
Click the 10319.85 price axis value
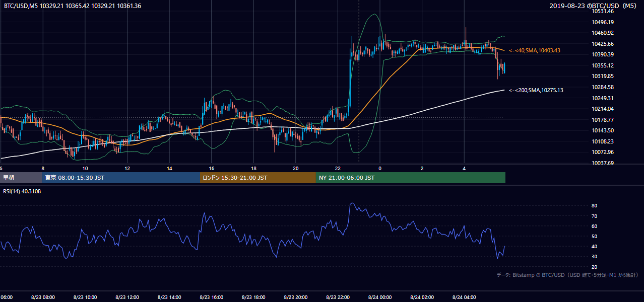(x=603, y=76)
